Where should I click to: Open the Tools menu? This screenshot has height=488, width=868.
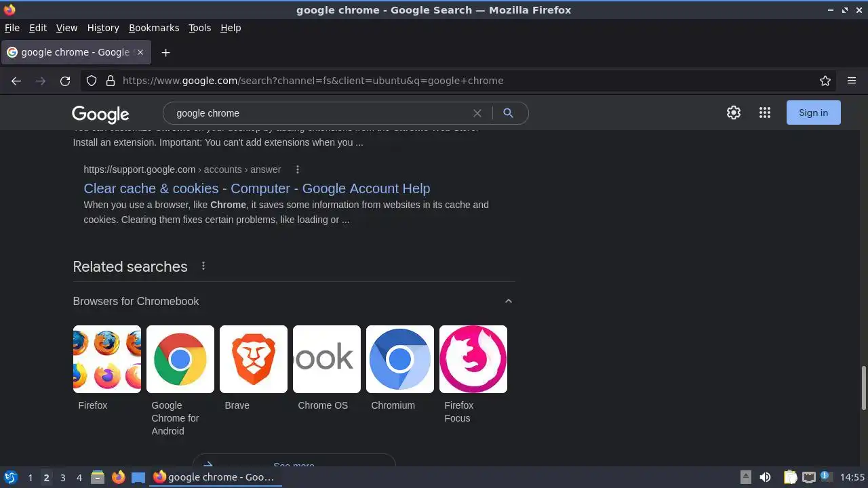point(199,28)
